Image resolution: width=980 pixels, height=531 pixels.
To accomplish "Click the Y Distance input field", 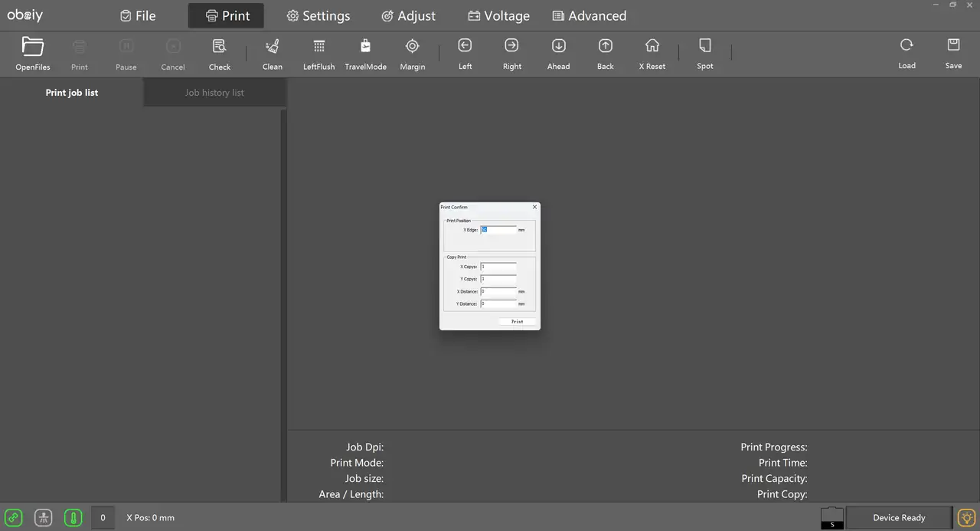I will (498, 303).
